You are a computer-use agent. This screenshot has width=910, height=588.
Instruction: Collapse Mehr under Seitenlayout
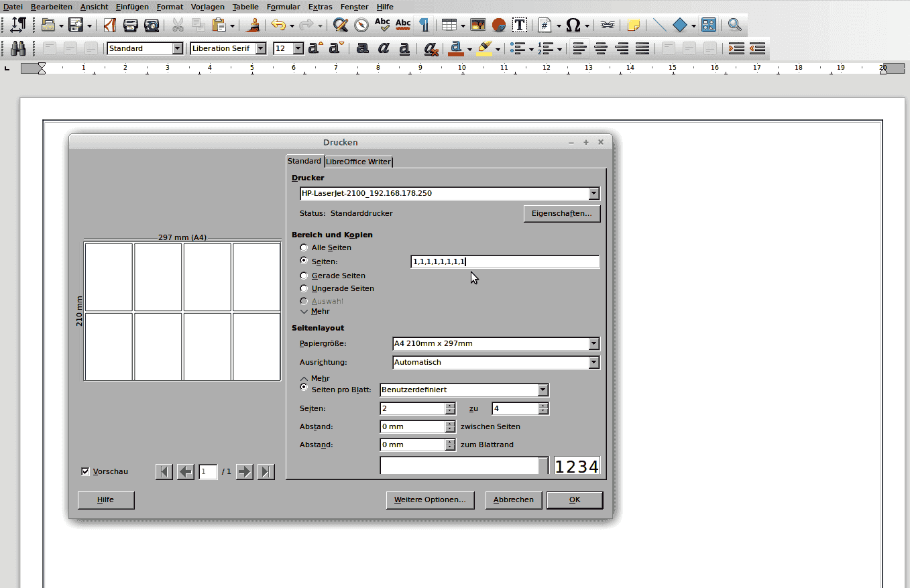click(315, 378)
